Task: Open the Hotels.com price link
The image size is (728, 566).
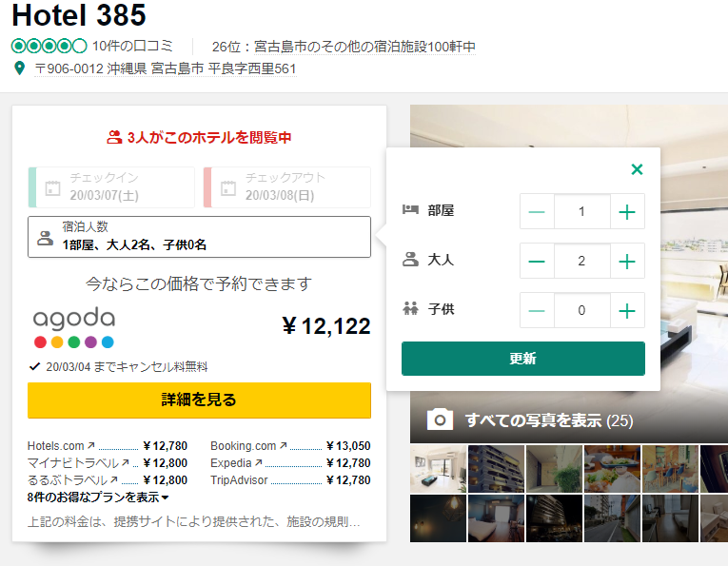Action: point(108,446)
